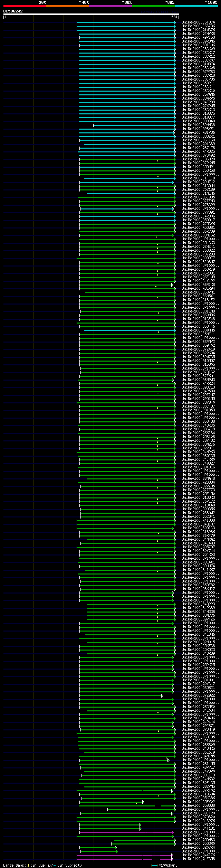Select label UniRef100_Q91W01
Screen dimensions: 221x868
coord(198,680)
